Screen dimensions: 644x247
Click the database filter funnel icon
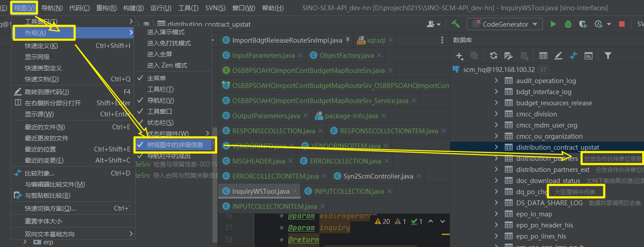tap(608, 56)
